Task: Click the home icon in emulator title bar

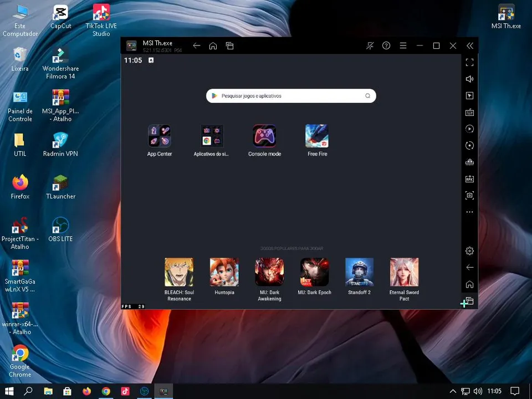Action: click(x=213, y=46)
